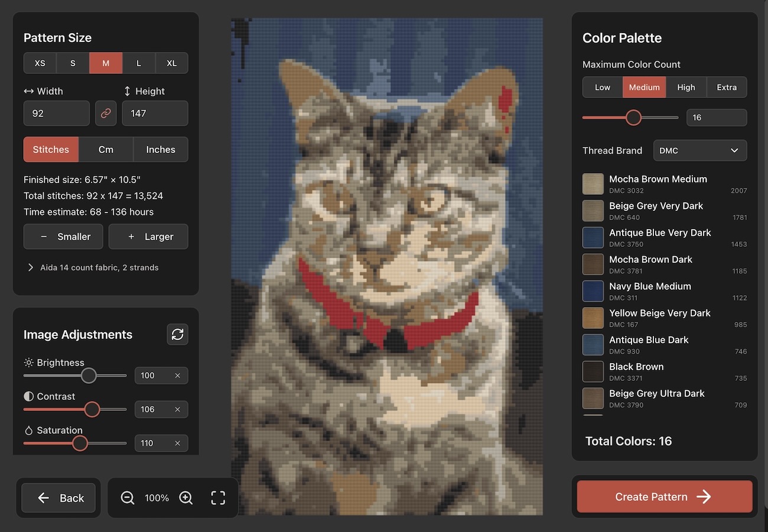
Task: Click the Maximum Color Count slider handle
Action: pyautogui.click(x=633, y=118)
